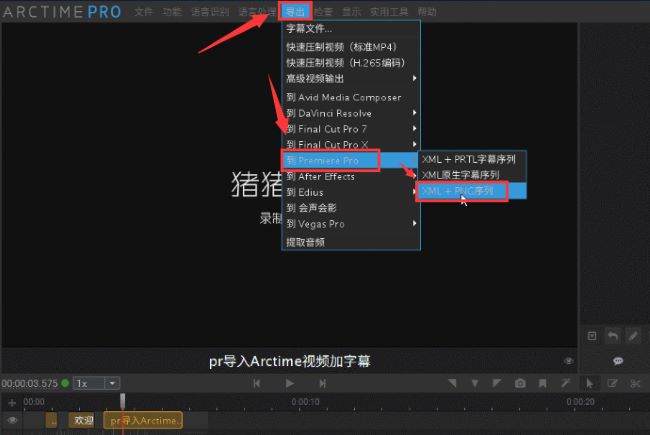
Task: Click the add track plus icon
Action: point(13,402)
